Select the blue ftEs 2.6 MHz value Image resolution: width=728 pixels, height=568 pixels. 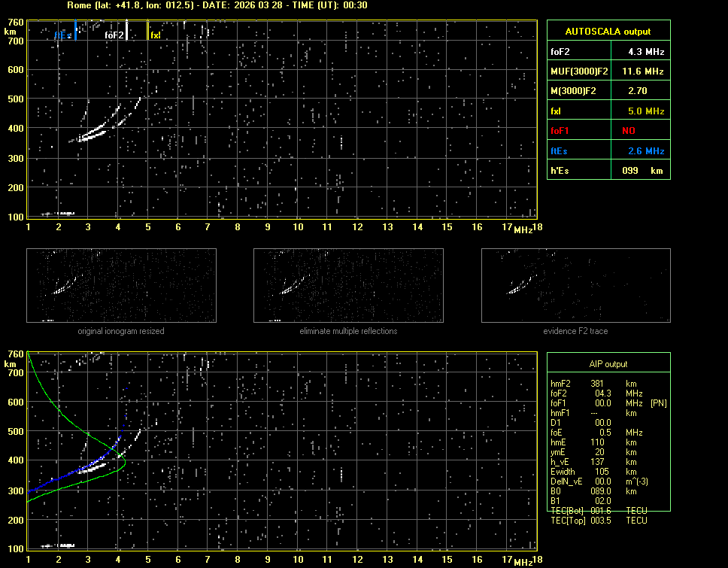coord(646,151)
